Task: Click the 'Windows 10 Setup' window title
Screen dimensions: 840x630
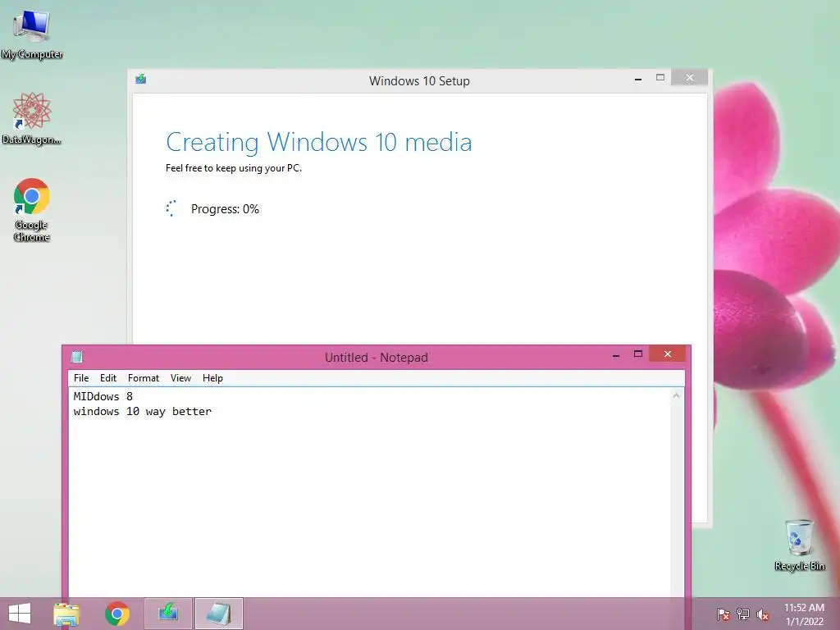Action: (419, 81)
